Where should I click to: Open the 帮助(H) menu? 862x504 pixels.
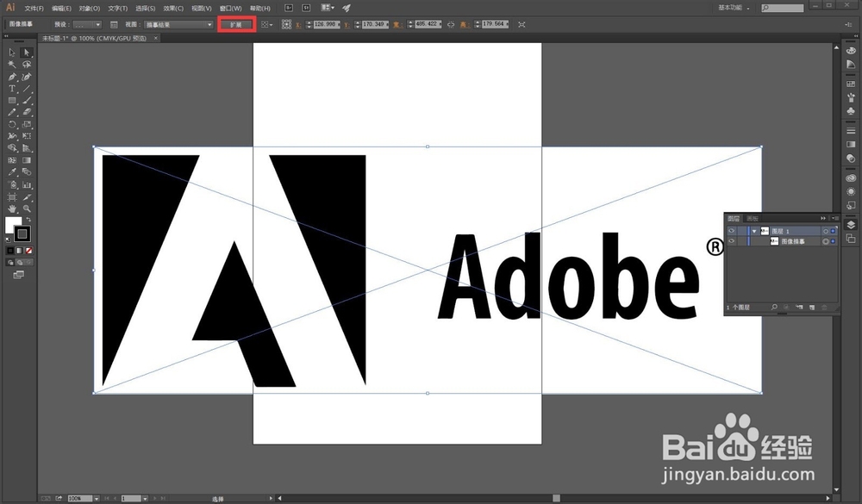tap(260, 9)
